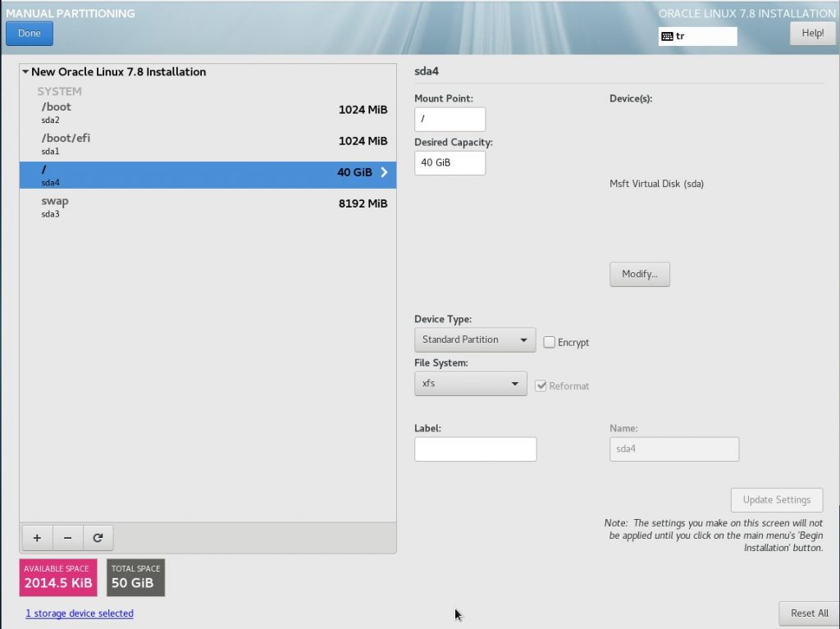840x629 pixels.
Task: Click the tr keyboard layout indicator
Action: pyautogui.click(x=697, y=36)
